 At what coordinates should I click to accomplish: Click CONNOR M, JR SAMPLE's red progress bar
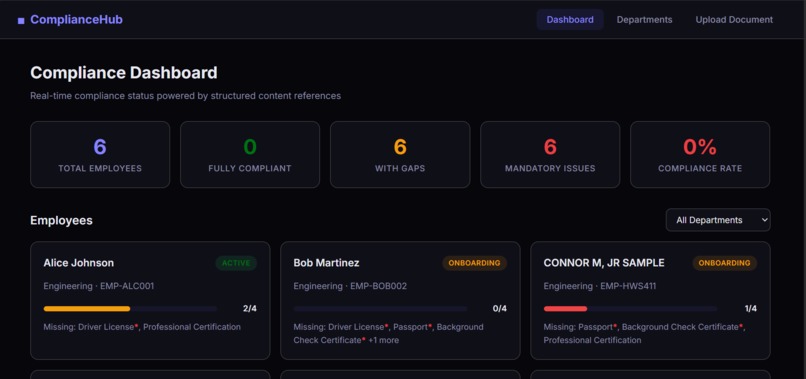point(631,309)
